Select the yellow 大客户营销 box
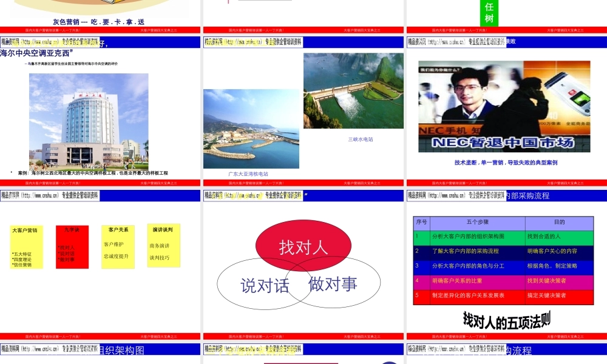 tap(27, 247)
